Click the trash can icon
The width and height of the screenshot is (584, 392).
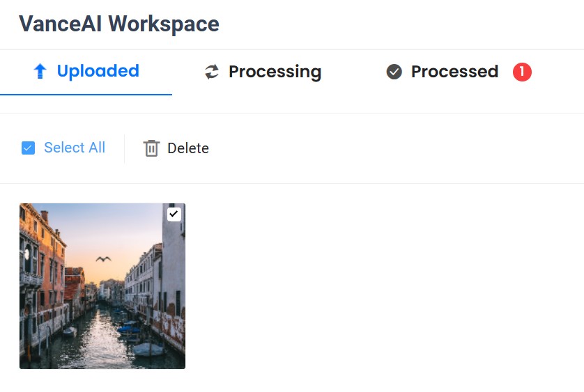coord(151,148)
